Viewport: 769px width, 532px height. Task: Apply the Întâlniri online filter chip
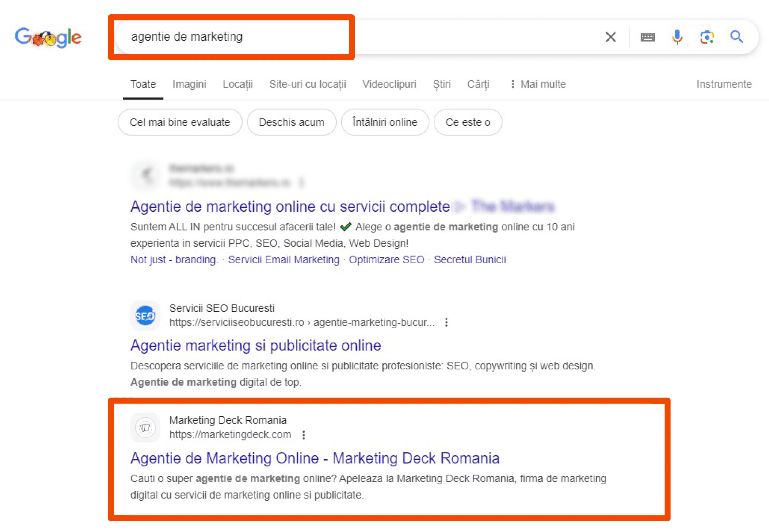click(x=385, y=122)
